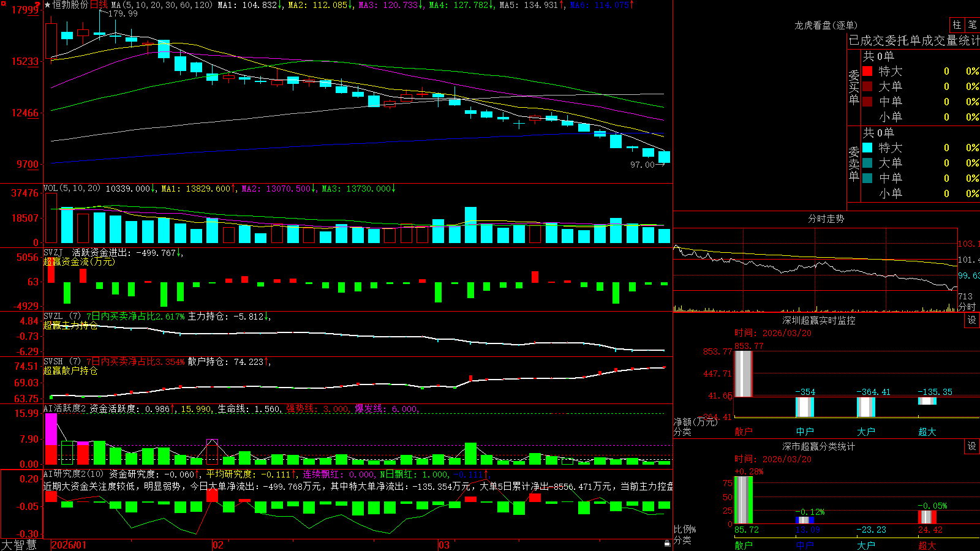Click the 7日内买卖净占比2.617% text
The image size is (980, 551).
[x=135, y=317]
